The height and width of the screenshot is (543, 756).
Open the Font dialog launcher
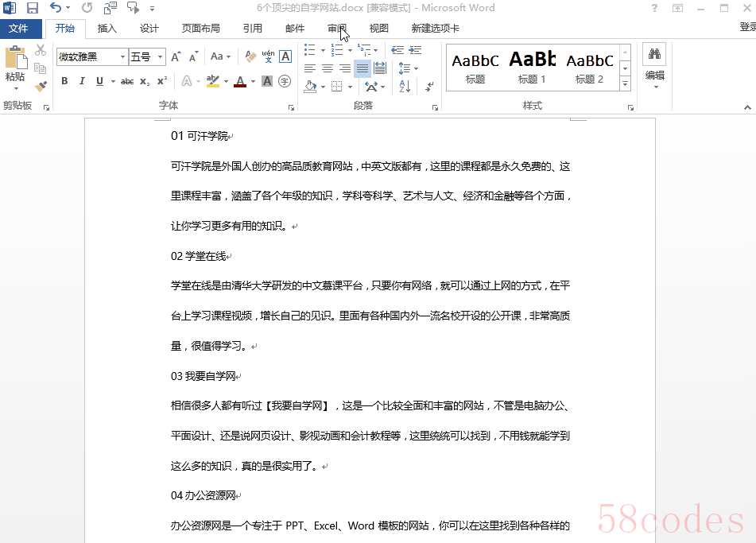pos(291,107)
